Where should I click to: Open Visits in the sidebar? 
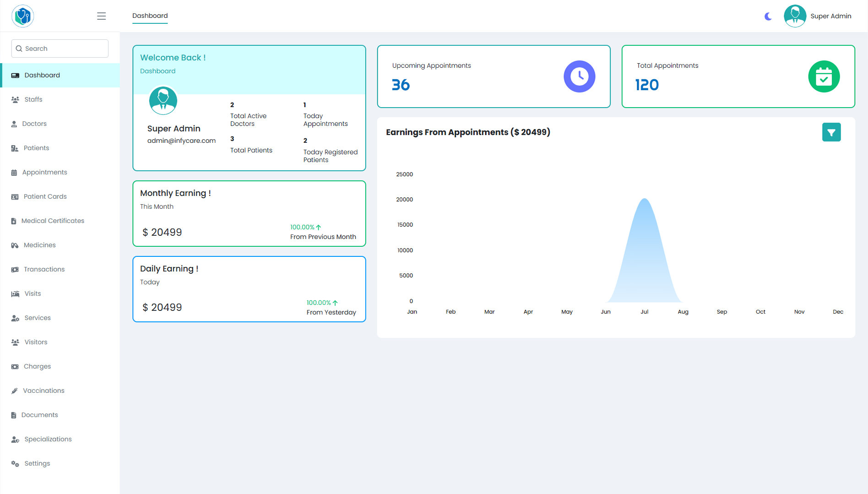[60, 293]
